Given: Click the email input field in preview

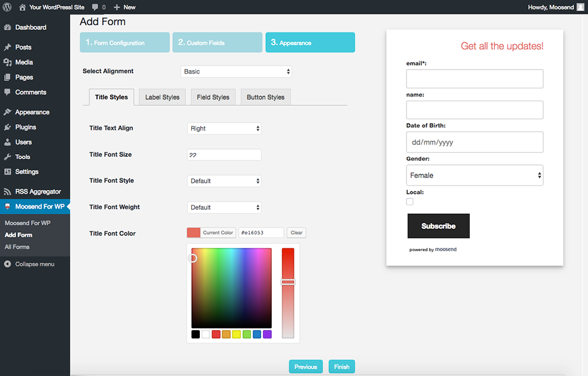Looking at the screenshot, I should tap(475, 79).
